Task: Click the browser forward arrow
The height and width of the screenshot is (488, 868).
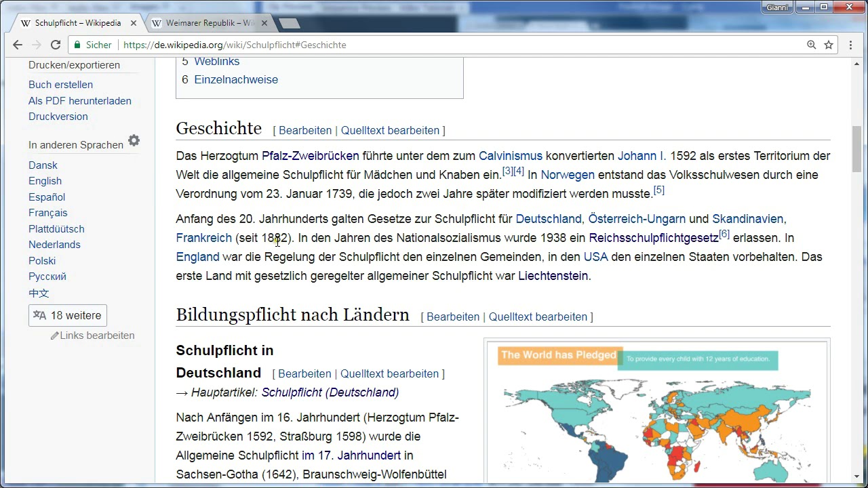Action: [x=37, y=45]
